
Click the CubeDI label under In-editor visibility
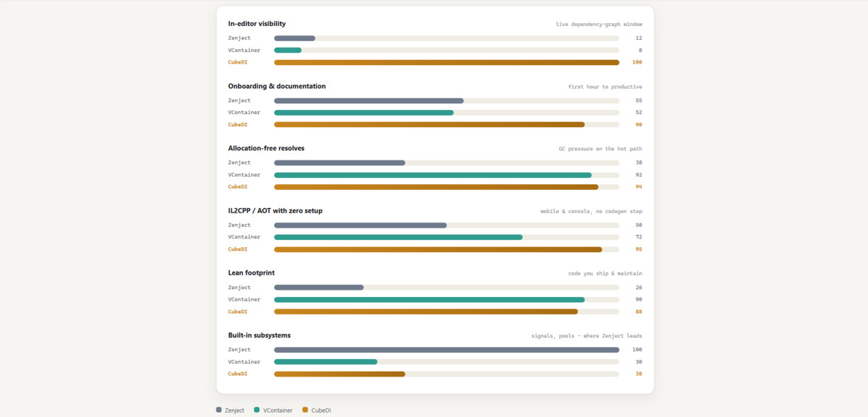point(237,62)
